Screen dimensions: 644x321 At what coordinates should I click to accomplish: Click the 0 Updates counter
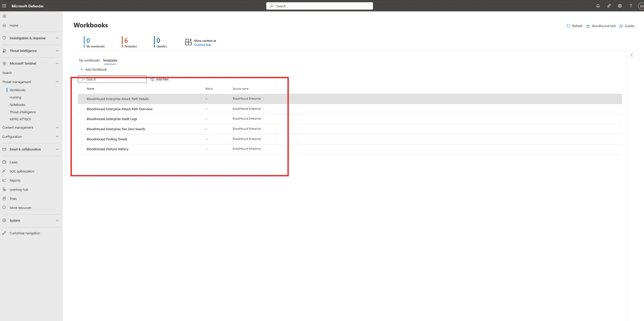(161, 42)
